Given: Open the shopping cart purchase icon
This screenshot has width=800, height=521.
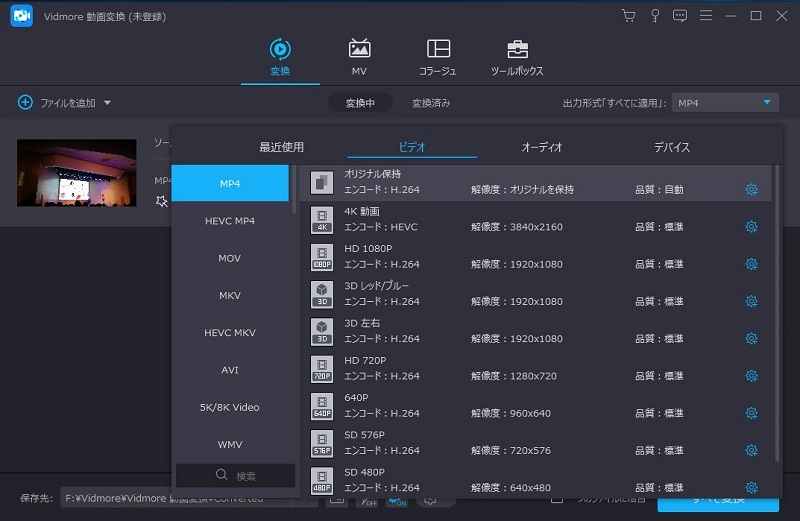Looking at the screenshot, I should [x=629, y=16].
